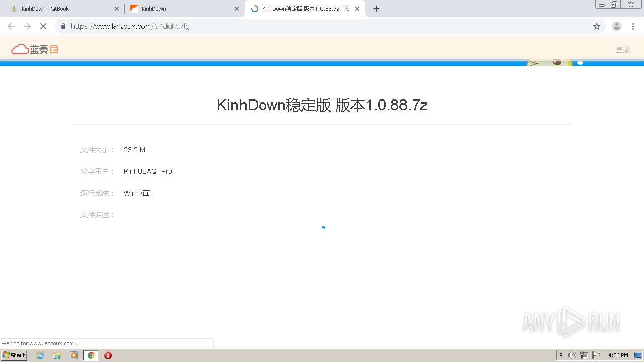This screenshot has height=362, width=644.
Task: Open the volume speaker tray icon
Action: click(x=572, y=355)
